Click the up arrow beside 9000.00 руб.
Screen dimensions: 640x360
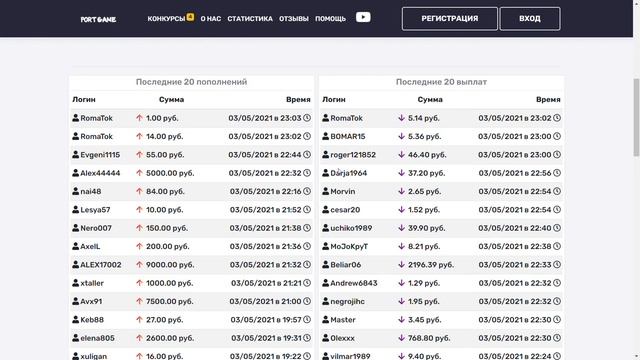click(139, 264)
